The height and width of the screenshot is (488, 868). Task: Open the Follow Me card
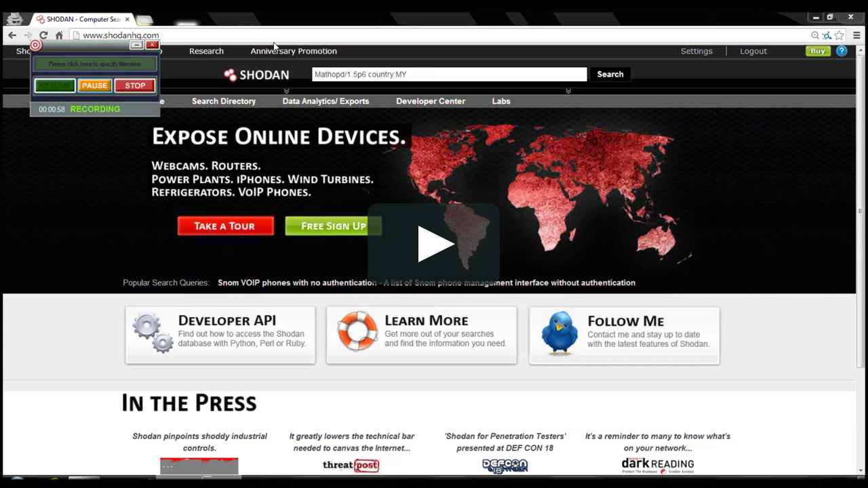pyautogui.click(x=624, y=335)
